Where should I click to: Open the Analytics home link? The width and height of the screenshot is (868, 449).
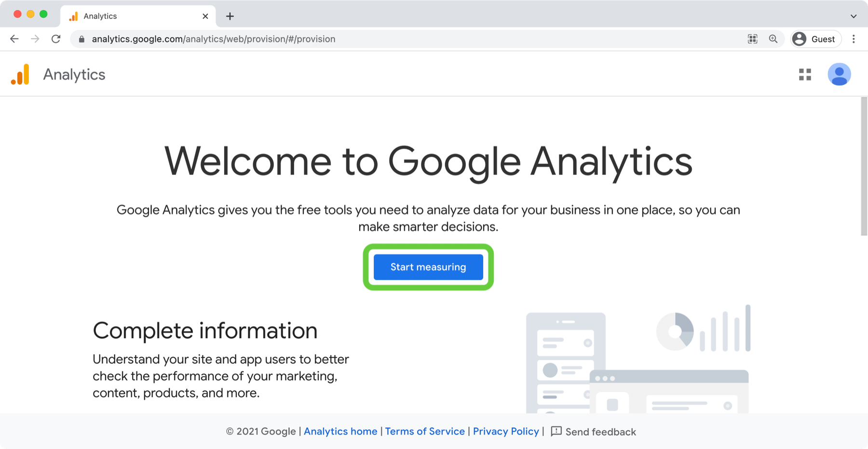[x=340, y=431]
